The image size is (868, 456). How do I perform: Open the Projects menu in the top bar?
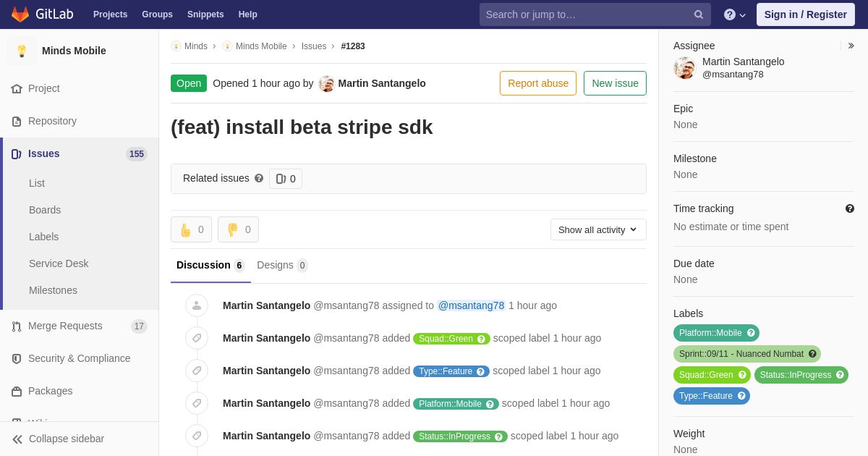(110, 14)
